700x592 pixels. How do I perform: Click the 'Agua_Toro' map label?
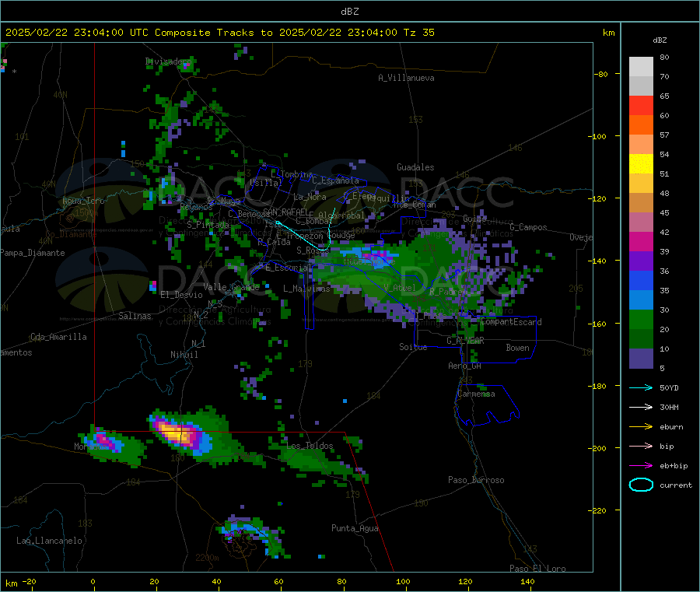[x=83, y=201]
